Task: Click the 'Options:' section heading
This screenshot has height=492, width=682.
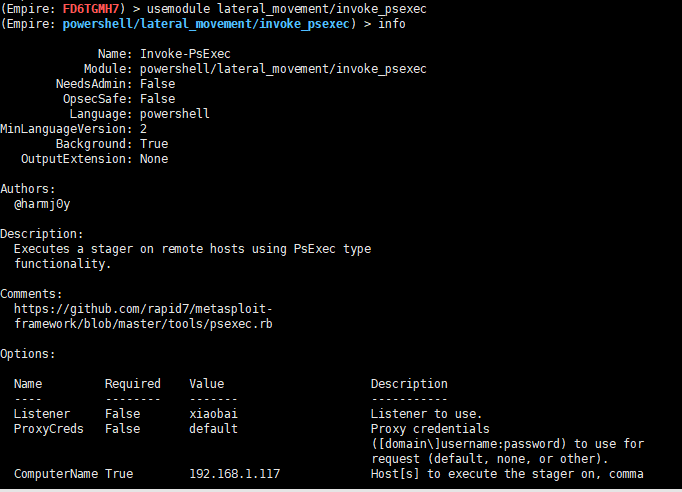Action: coord(28,354)
